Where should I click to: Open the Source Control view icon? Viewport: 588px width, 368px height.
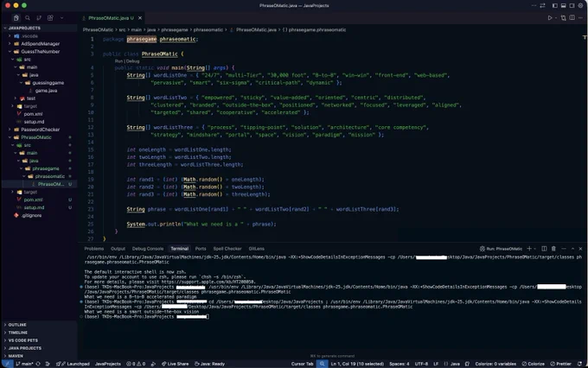coord(39,18)
